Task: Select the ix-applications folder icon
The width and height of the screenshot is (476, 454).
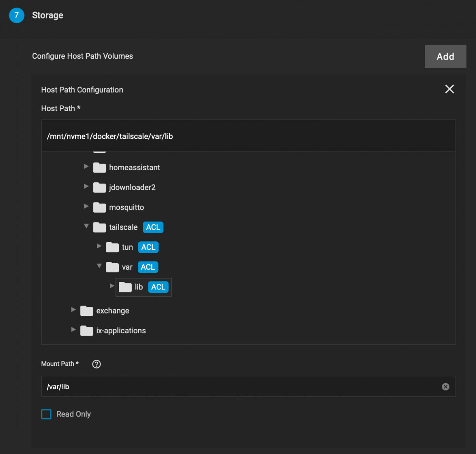Action: click(87, 331)
